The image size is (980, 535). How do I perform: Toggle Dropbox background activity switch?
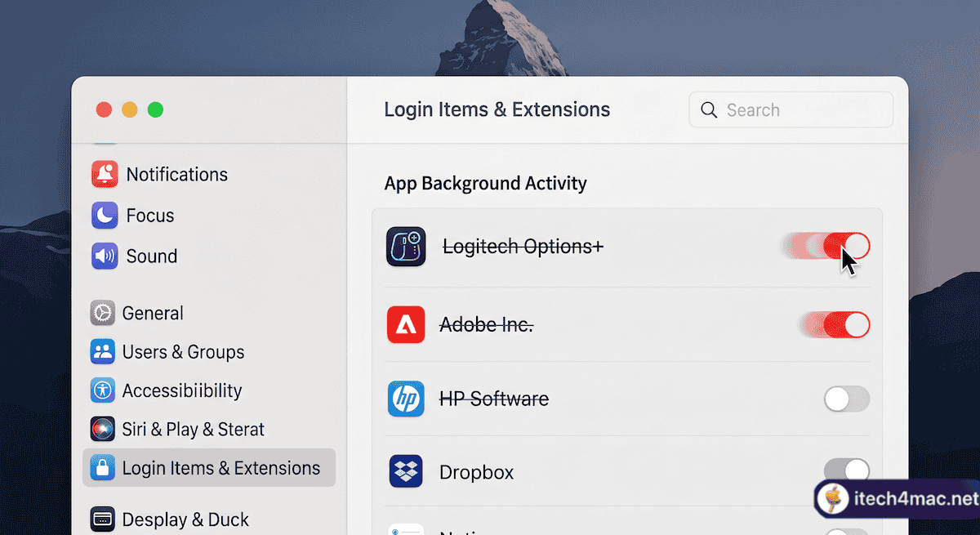coord(847,470)
